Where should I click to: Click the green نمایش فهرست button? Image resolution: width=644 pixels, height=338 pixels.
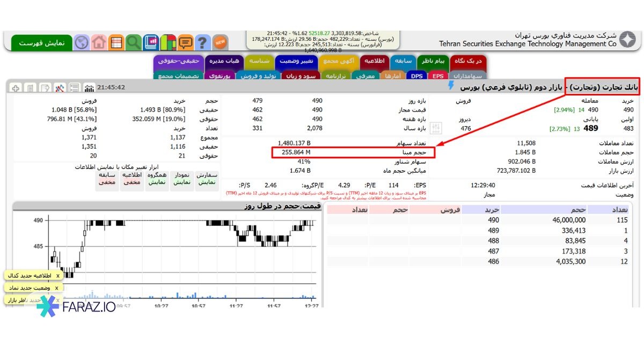(41, 42)
